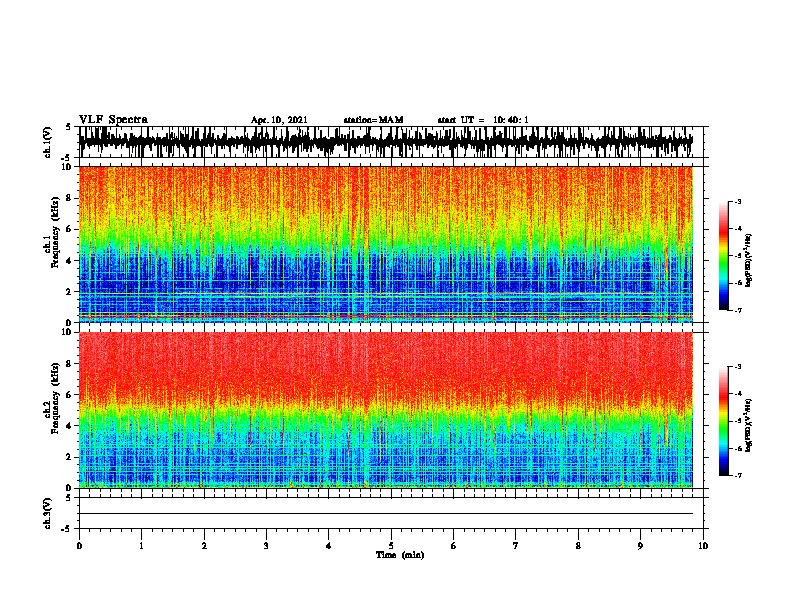The height and width of the screenshot is (612, 792).
Task: Click the '4' kHz tick on ch.2 spectrogram
Action: click(69, 426)
